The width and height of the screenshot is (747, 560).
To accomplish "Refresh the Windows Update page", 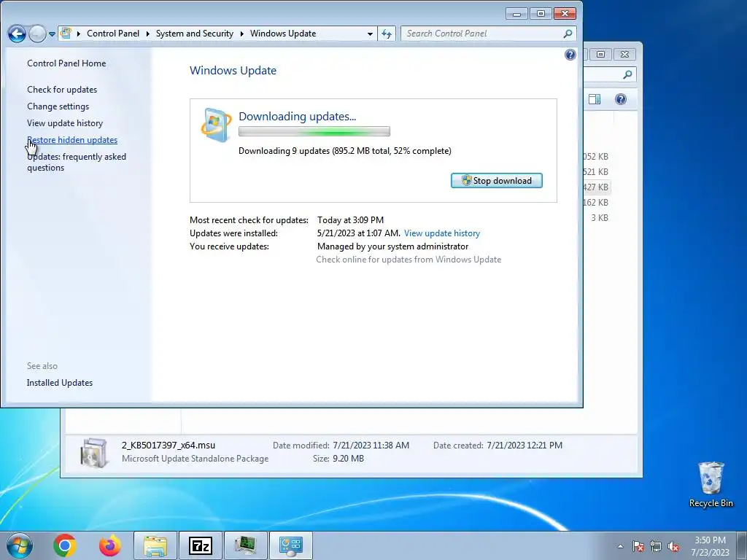I will tap(387, 34).
